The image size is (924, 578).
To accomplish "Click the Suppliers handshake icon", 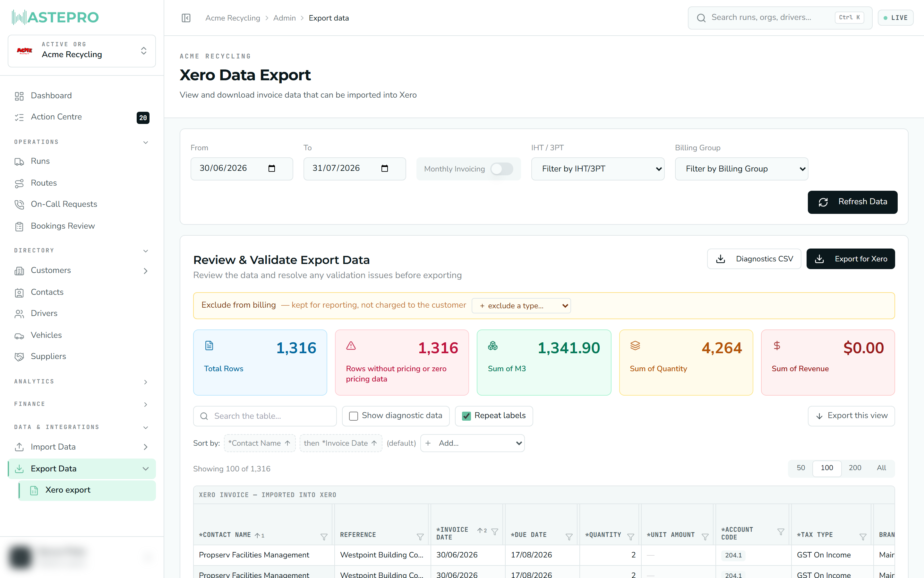I will [19, 357].
